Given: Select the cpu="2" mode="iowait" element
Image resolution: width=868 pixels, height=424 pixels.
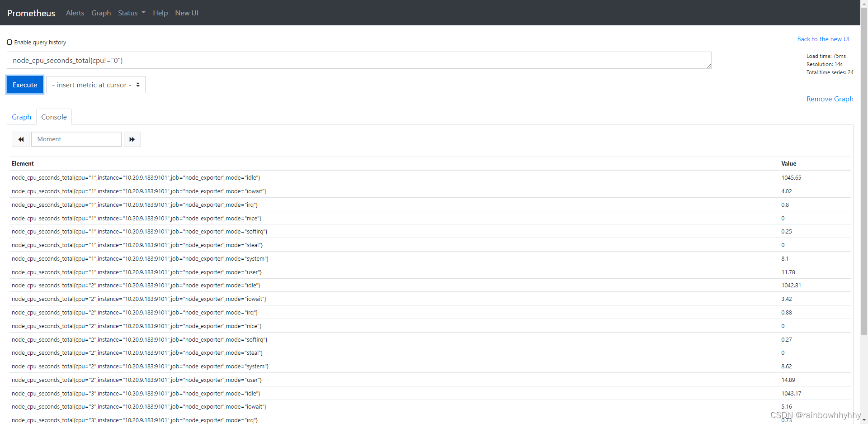Looking at the screenshot, I should 139,299.
